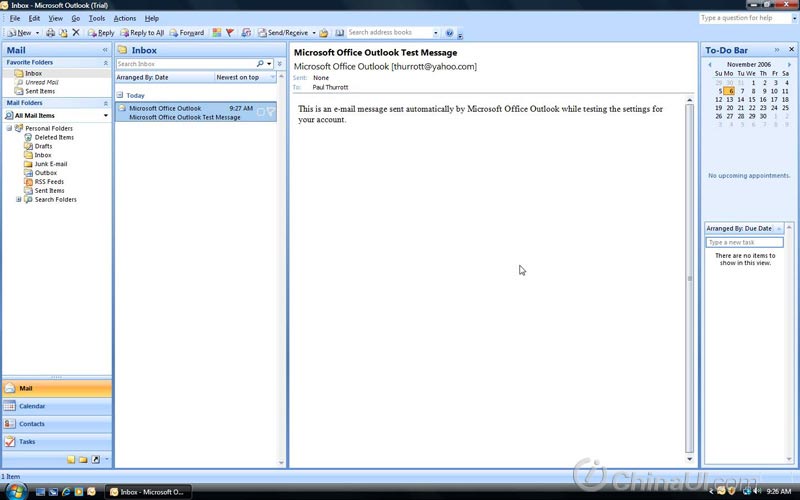Select the RSS Feeds folder
The height and width of the screenshot is (500, 800).
coord(44,182)
